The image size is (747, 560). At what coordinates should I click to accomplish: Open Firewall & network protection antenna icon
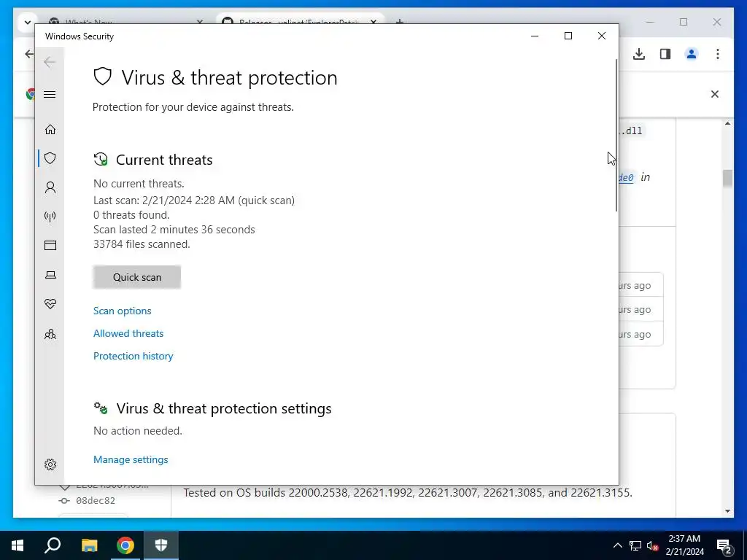(x=50, y=217)
